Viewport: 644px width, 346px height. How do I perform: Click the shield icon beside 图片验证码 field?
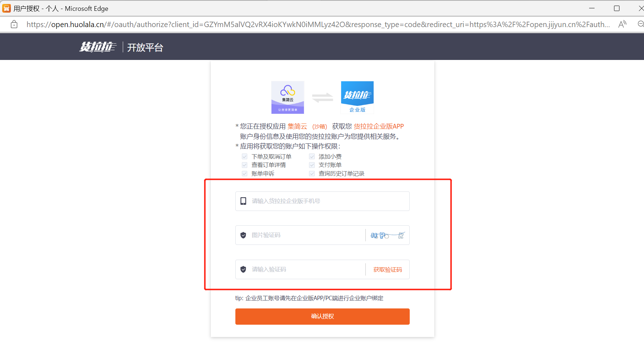tap(243, 235)
